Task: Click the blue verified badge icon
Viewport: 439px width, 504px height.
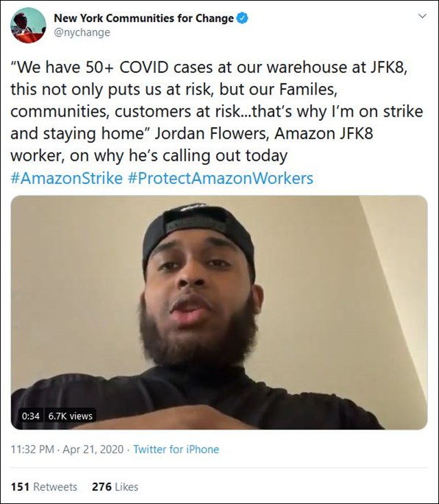Action: (x=242, y=19)
